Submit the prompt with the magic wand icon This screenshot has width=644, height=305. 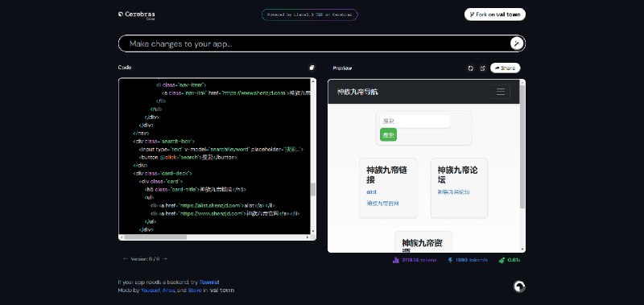coord(517,43)
